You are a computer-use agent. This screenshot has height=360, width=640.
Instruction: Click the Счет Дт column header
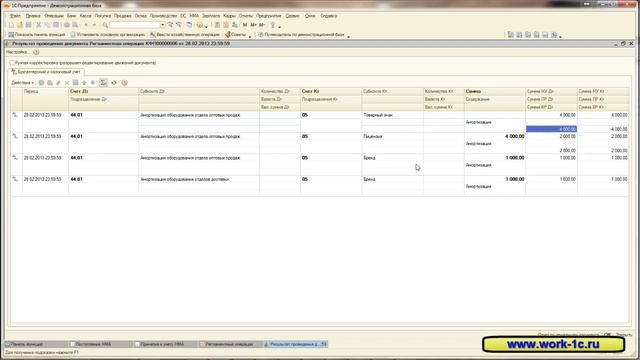pos(104,91)
